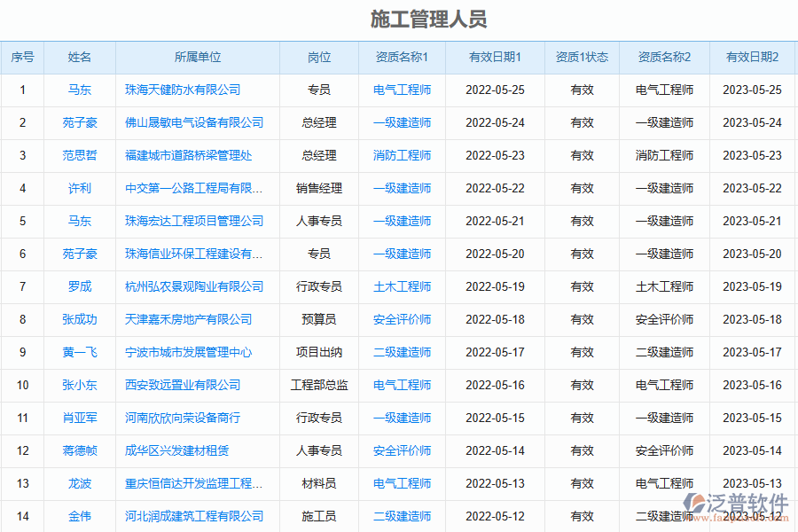The image size is (798, 532).
Task: Click the 资质1状态 column header
Action: 582,57
